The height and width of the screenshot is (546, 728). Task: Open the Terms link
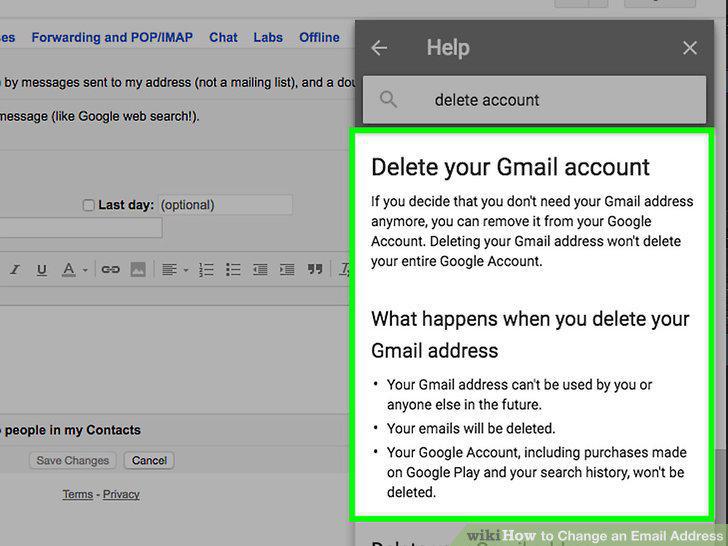coord(78,494)
